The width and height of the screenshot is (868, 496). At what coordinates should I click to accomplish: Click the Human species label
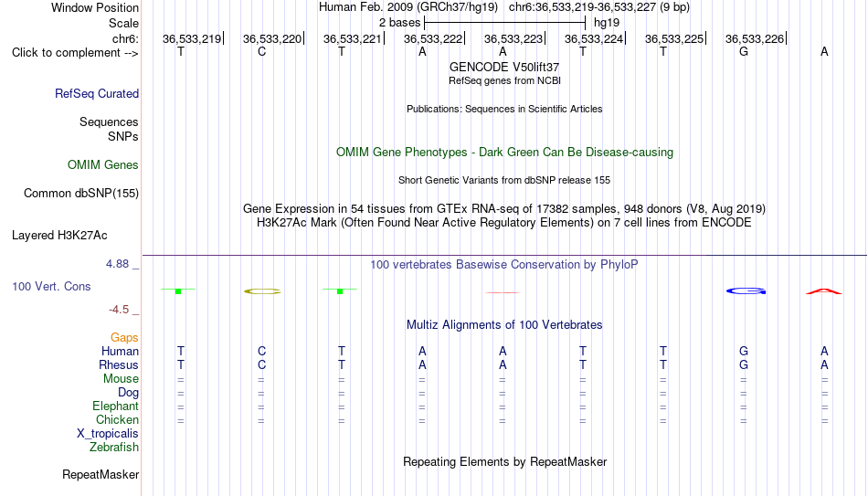click(x=120, y=352)
